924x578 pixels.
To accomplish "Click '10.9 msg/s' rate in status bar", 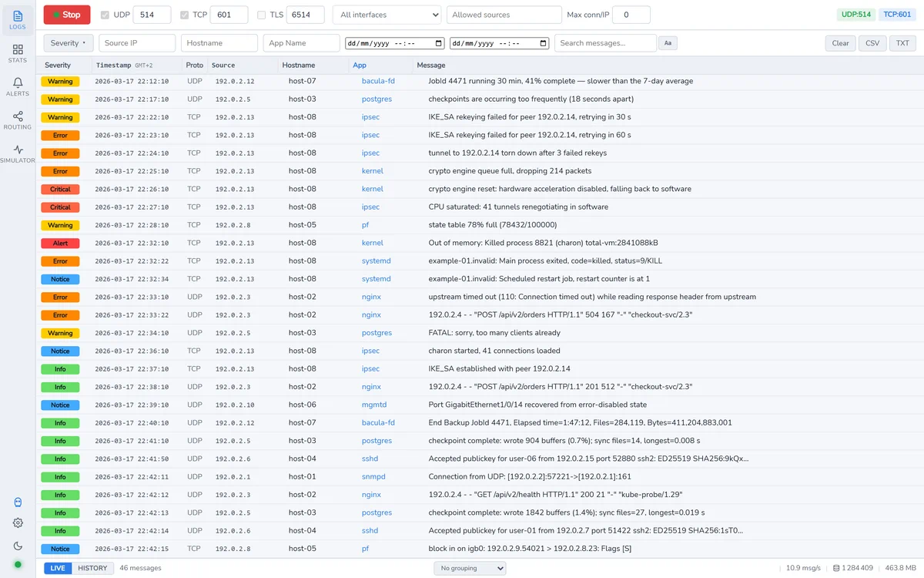I will click(x=804, y=569).
